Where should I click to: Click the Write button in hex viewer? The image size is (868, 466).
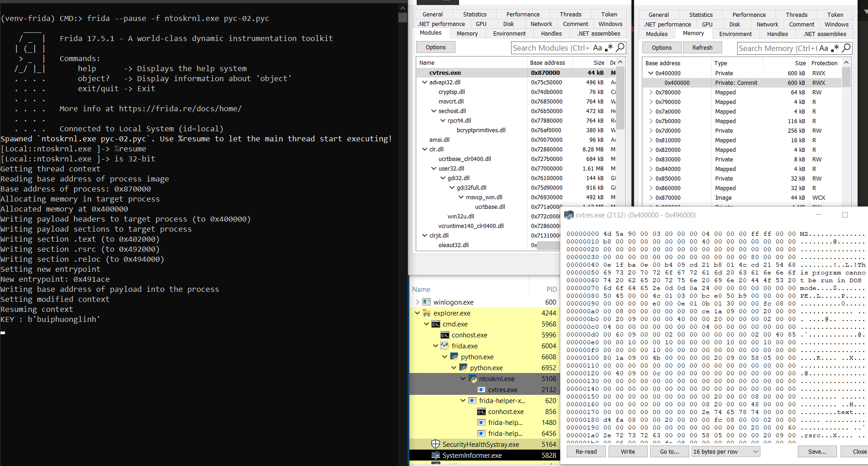click(x=628, y=451)
